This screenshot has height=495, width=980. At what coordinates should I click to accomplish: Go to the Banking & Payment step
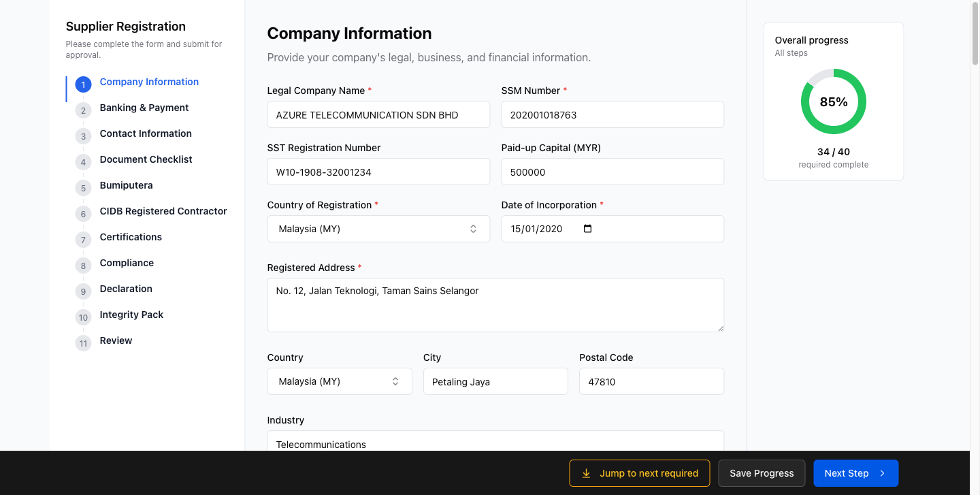tap(144, 108)
